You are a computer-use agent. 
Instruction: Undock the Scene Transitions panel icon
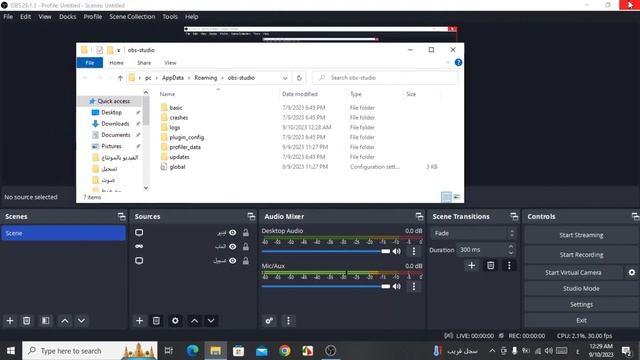click(514, 216)
